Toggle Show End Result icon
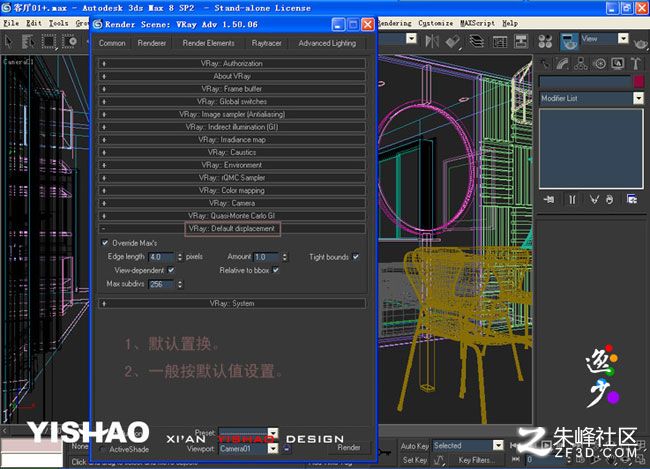The height and width of the screenshot is (469, 650). pos(572,200)
